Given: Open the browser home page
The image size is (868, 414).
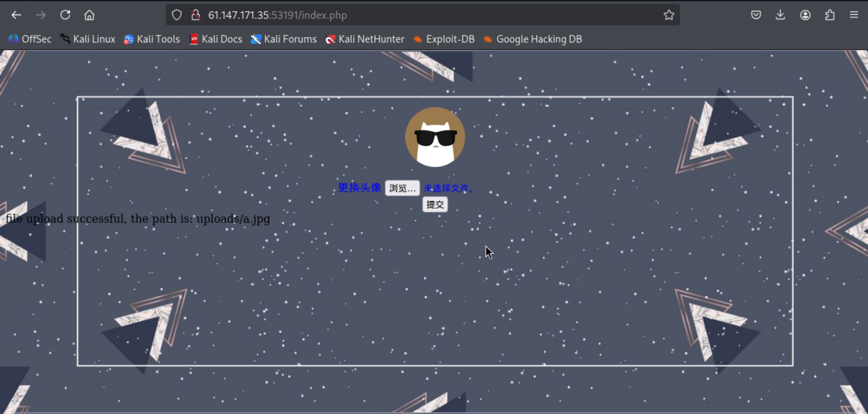Looking at the screenshot, I should tap(89, 15).
